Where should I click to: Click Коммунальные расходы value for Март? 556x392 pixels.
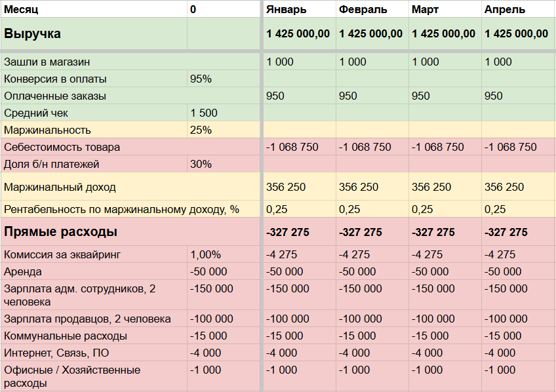tap(445, 336)
